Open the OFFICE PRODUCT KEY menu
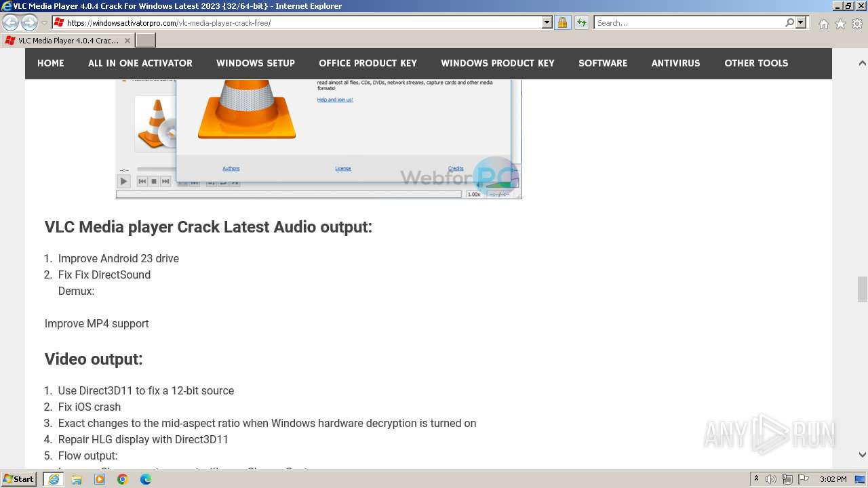This screenshot has width=868, height=488. click(368, 63)
